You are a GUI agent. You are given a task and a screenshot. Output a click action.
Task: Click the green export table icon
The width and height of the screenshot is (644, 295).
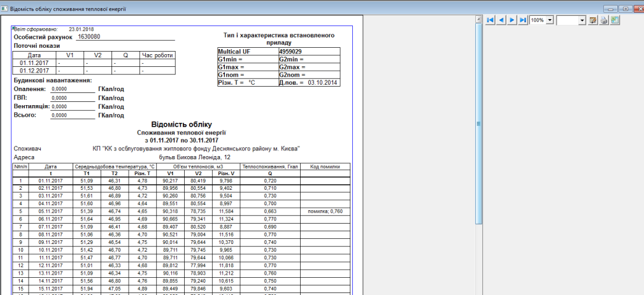click(x=615, y=20)
